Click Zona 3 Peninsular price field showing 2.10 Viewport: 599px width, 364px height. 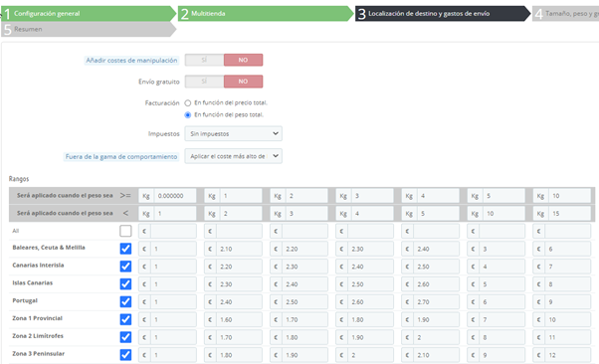tap(436, 355)
